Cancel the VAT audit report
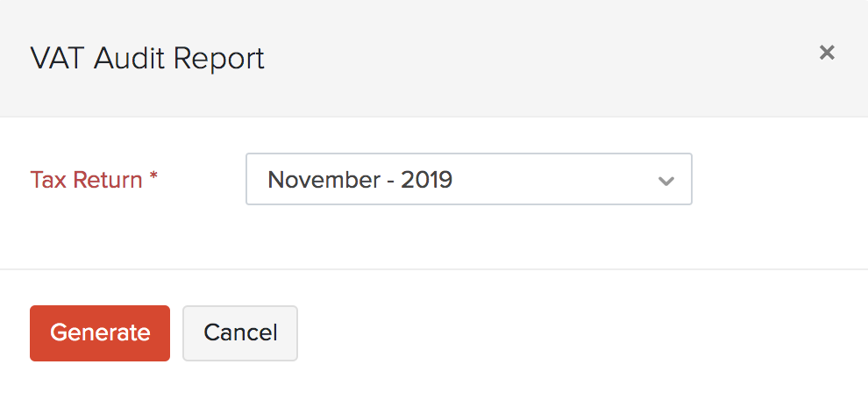Viewport: 868px width, 393px height. (x=240, y=333)
